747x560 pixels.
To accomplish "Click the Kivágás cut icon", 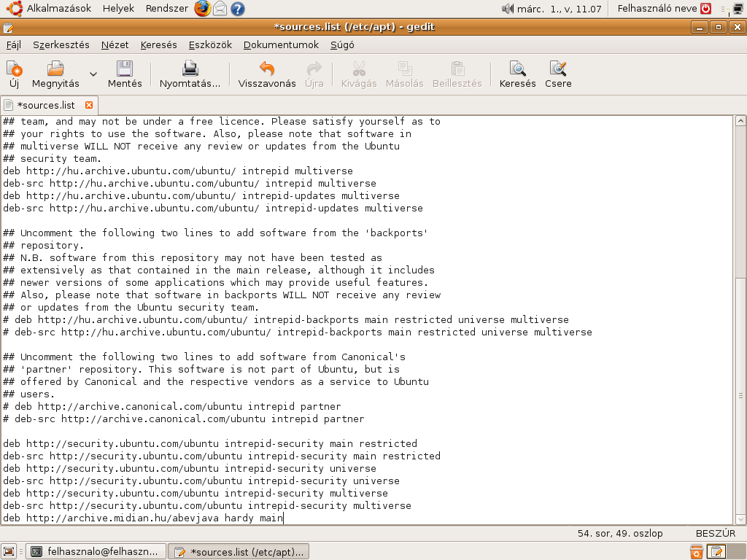I will point(359,74).
